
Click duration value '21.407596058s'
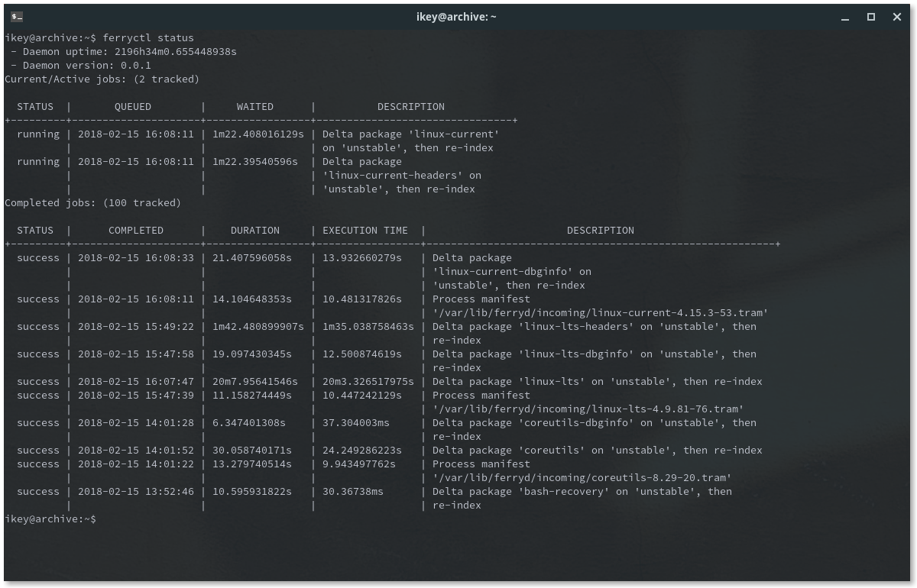(252, 257)
